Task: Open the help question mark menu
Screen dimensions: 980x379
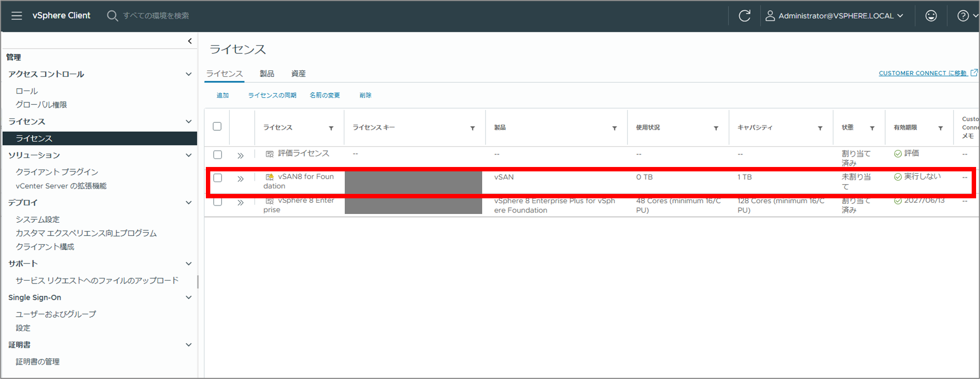Action: click(963, 16)
